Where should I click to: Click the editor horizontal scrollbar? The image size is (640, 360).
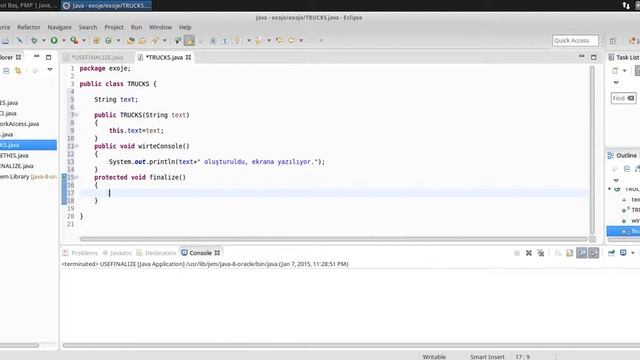(x=333, y=239)
